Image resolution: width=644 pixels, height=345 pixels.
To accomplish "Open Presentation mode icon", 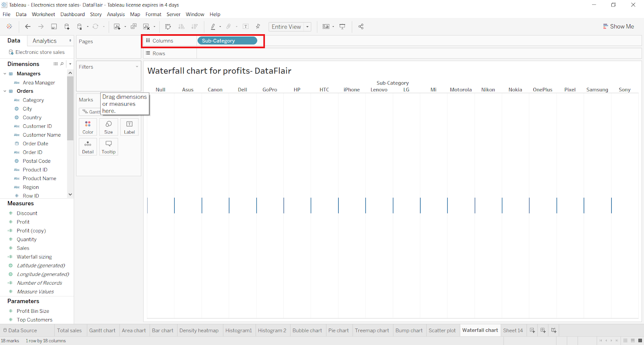I will pos(343,27).
